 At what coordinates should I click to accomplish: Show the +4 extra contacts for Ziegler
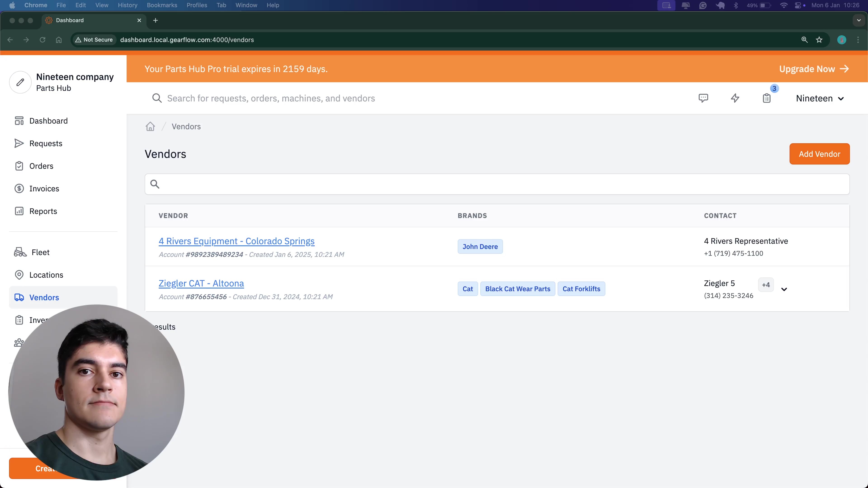[x=766, y=285]
